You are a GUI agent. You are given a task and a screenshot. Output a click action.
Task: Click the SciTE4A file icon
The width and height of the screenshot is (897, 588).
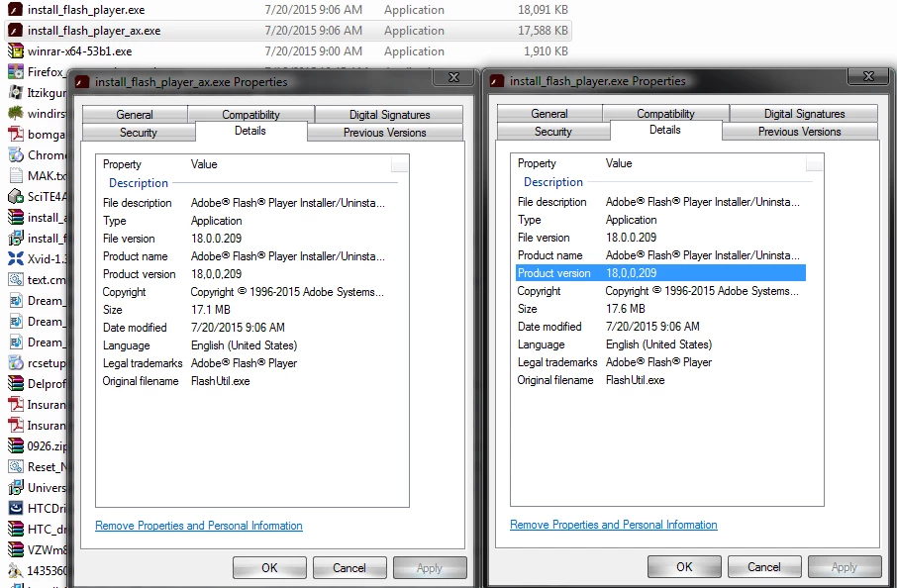point(16,197)
